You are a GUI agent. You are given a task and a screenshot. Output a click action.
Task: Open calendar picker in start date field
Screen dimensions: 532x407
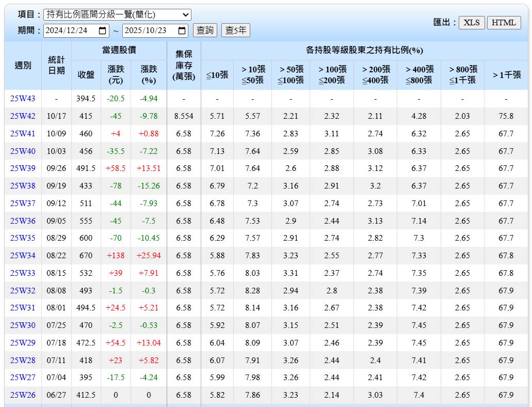coord(102,30)
